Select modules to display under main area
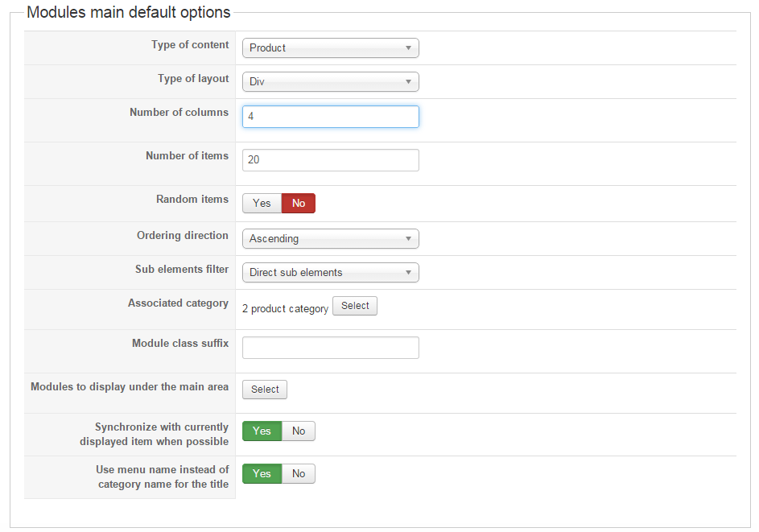759x532 pixels. pyautogui.click(x=265, y=390)
